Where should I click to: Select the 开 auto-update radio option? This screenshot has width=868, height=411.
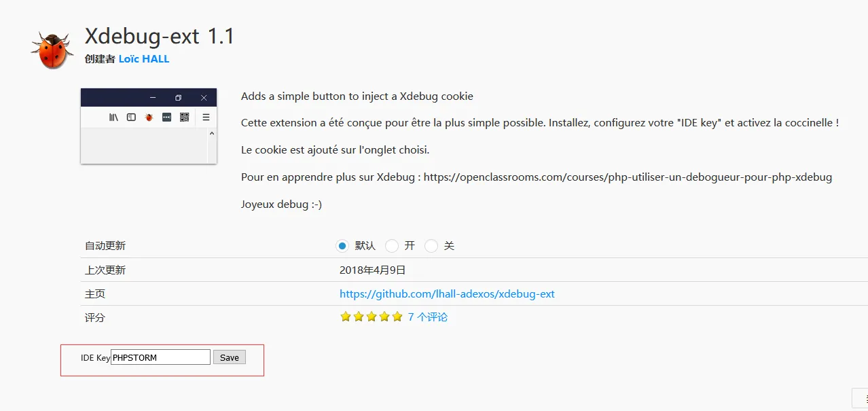(392, 246)
